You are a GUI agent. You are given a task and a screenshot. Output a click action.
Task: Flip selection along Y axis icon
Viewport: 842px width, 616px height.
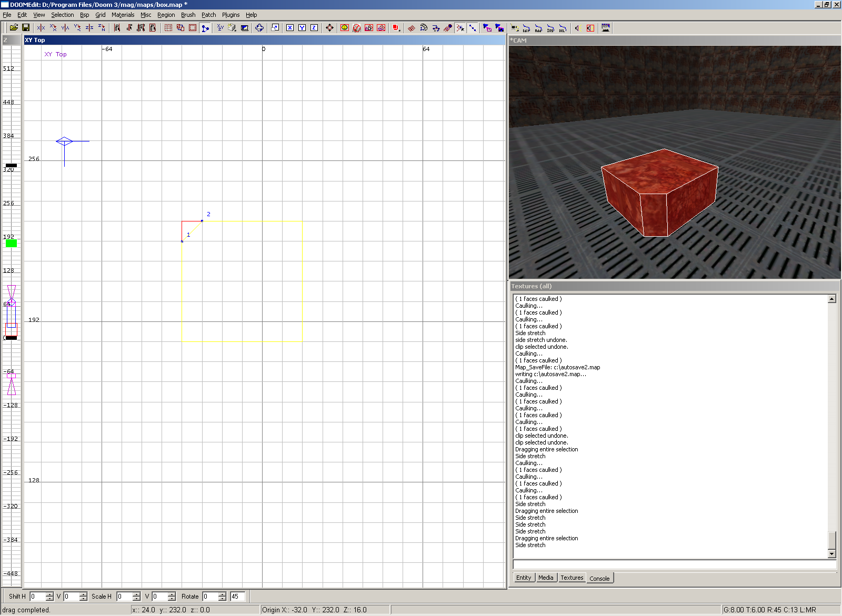point(65,28)
